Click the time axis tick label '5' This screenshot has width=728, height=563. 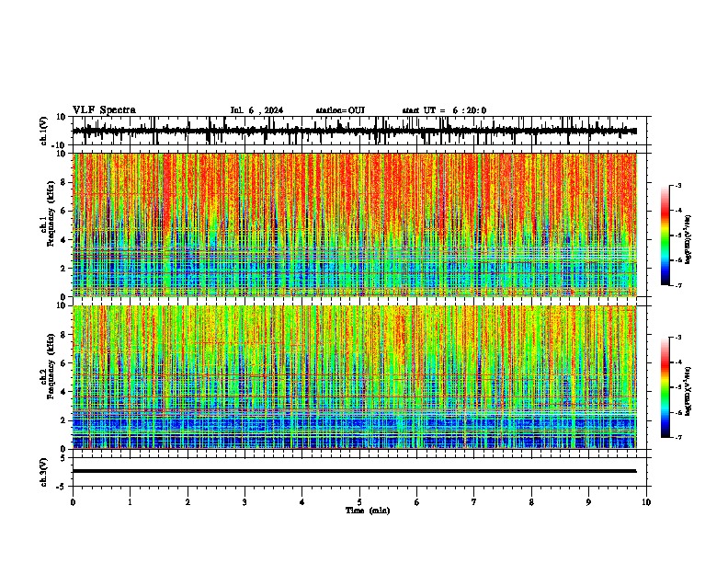tap(359, 502)
